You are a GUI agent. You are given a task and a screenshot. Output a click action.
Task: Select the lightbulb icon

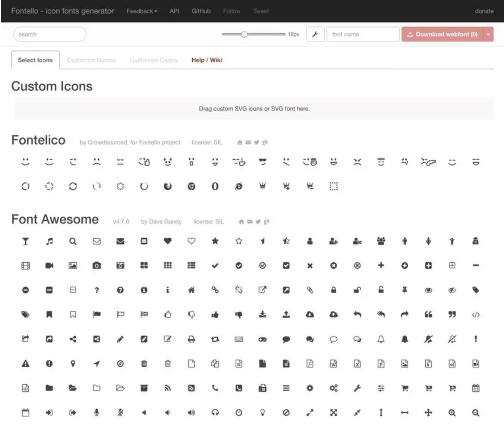point(263,412)
